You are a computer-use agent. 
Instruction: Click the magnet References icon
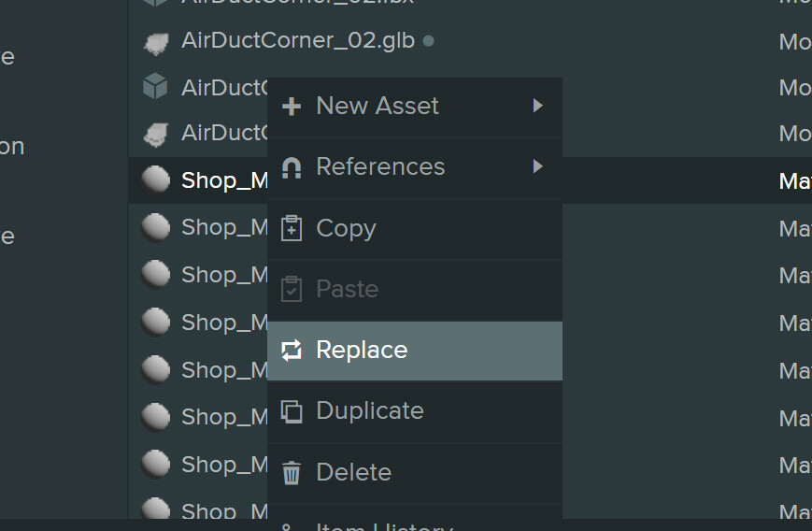click(x=292, y=167)
